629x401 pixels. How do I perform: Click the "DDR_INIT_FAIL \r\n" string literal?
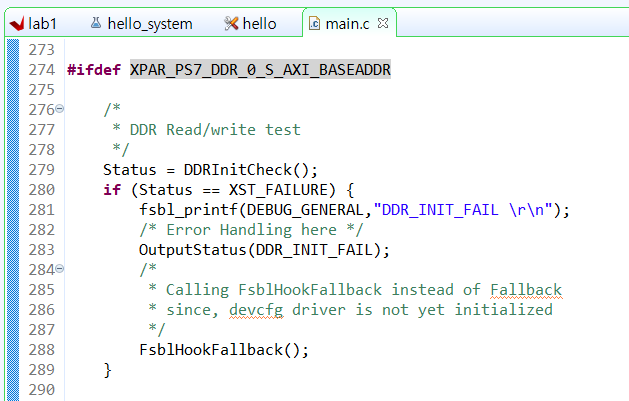click(x=463, y=210)
